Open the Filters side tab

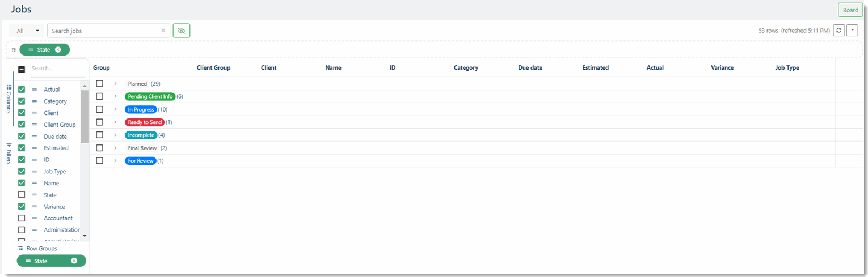(x=9, y=153)
